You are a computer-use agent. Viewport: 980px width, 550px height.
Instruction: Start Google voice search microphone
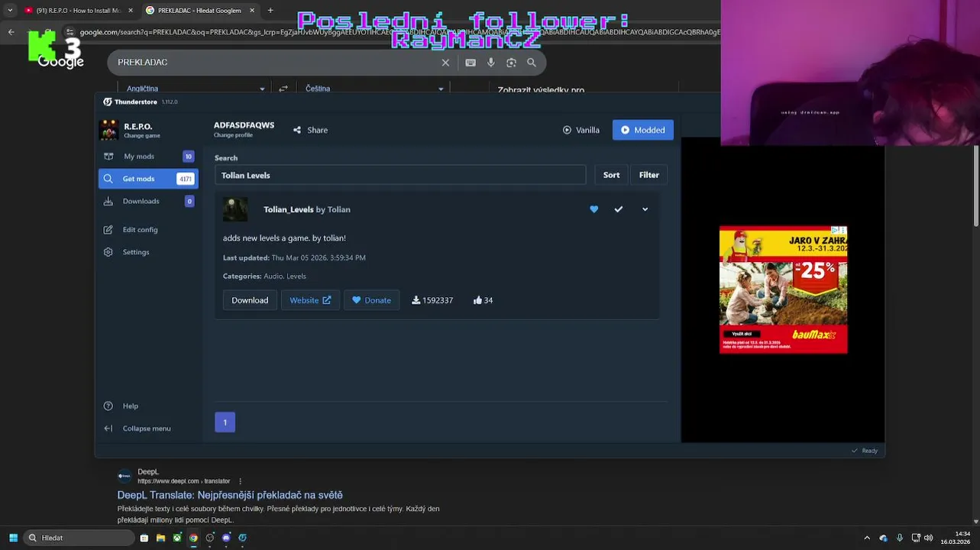tap(491, 63)
